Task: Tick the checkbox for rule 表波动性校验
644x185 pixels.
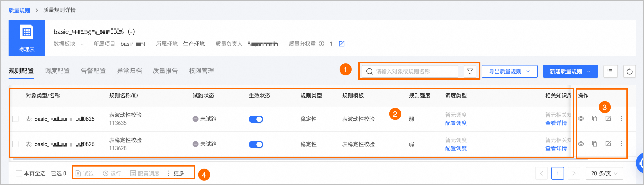Action: 16,119
